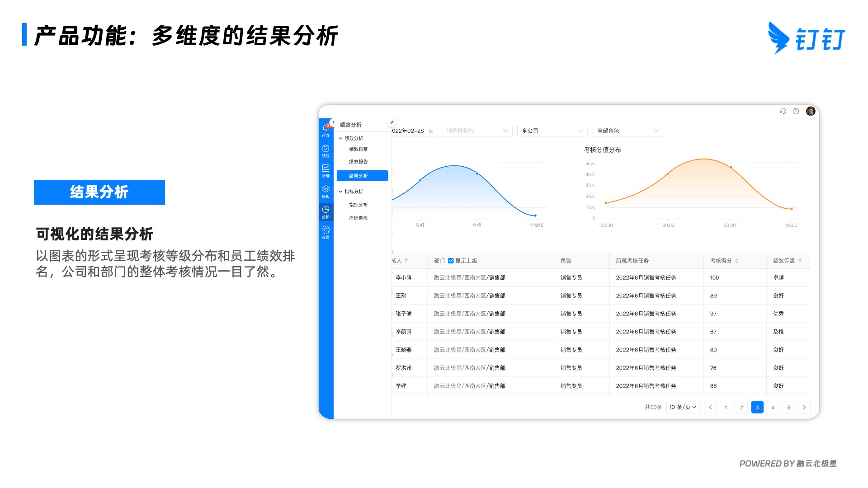Sort by 考核得分 column arrows
This screenshot has height=488, width=868.
point(736,261)
